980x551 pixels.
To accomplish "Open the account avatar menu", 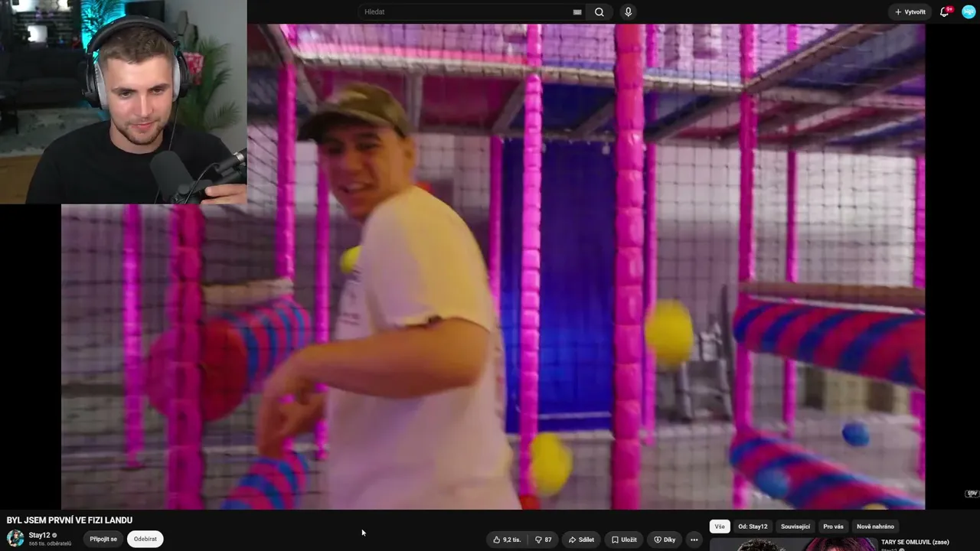I will tap(969, 11).
